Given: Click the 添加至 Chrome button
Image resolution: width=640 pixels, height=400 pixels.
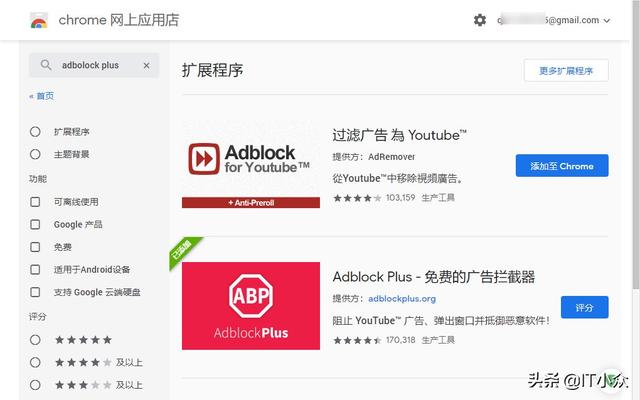Looking at the screenshot, I should tap(562, 166).
